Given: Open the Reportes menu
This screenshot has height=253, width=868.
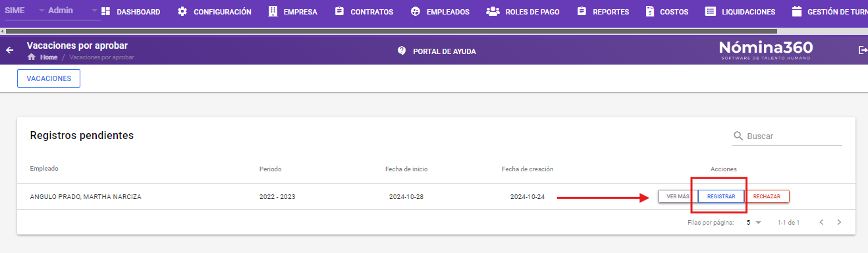Looking at the screenshot, I should [603, 11].
